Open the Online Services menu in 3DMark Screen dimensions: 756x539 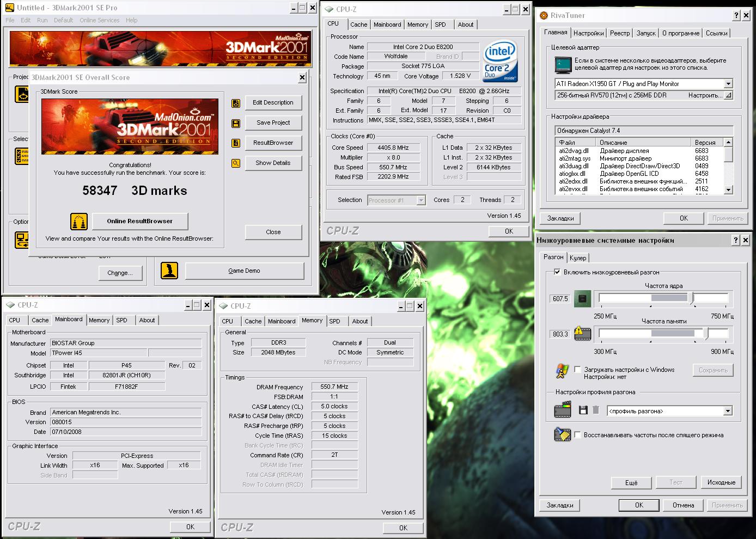[99, 20]
